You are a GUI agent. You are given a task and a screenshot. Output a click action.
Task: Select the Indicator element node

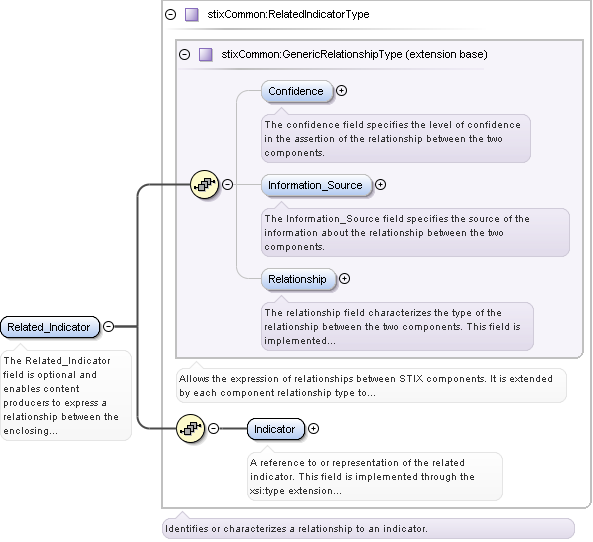click(x=275, y=429)
